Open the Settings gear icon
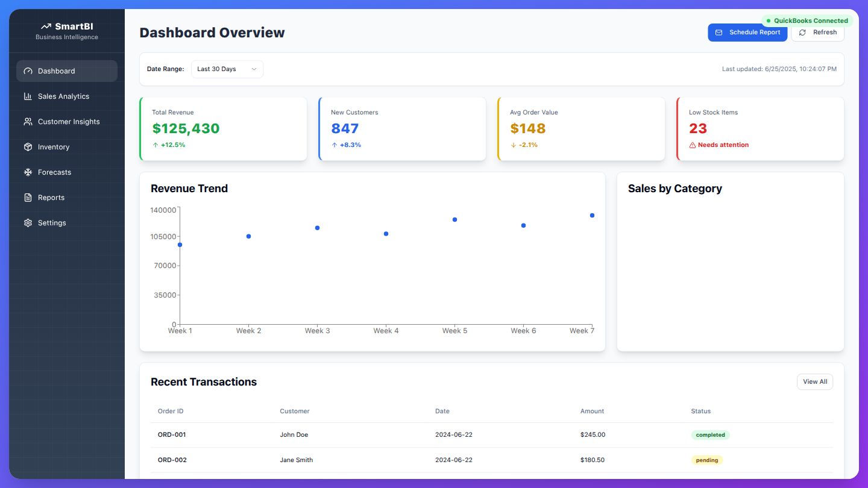The image size is (868, 488). coord(28,223)
